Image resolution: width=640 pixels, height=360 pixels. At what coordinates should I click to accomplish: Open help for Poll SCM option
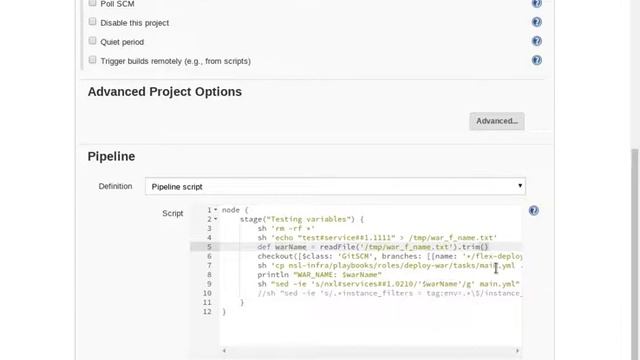coord(536,3)
